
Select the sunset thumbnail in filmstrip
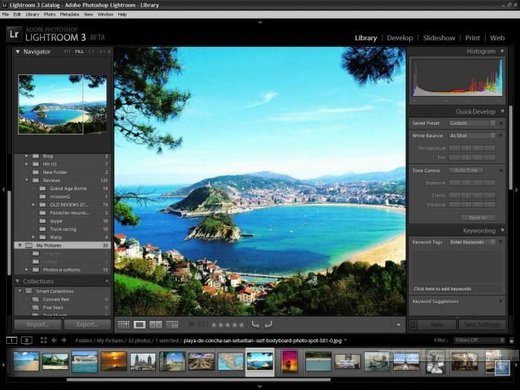pos(114,361)
